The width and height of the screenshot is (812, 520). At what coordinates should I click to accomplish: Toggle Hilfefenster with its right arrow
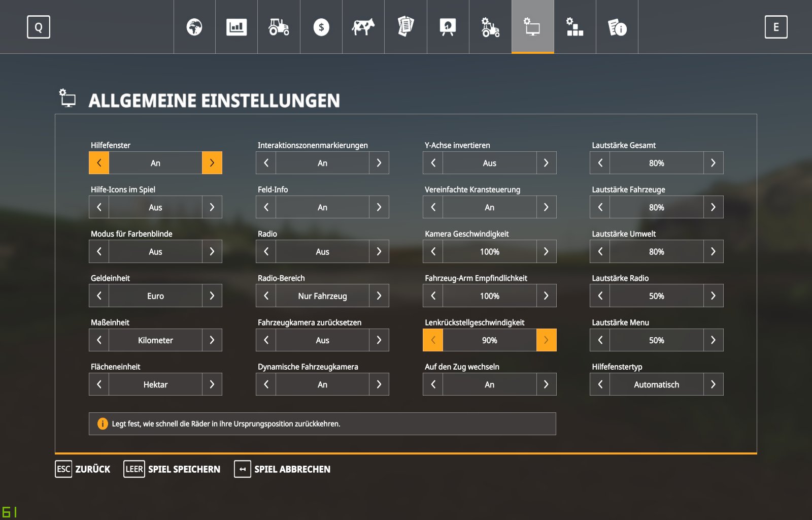point(212,163)
